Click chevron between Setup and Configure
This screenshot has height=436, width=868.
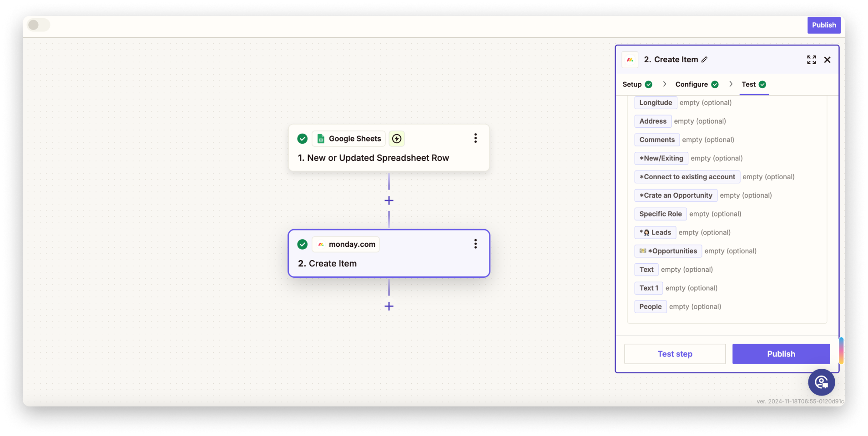[665, 84]
